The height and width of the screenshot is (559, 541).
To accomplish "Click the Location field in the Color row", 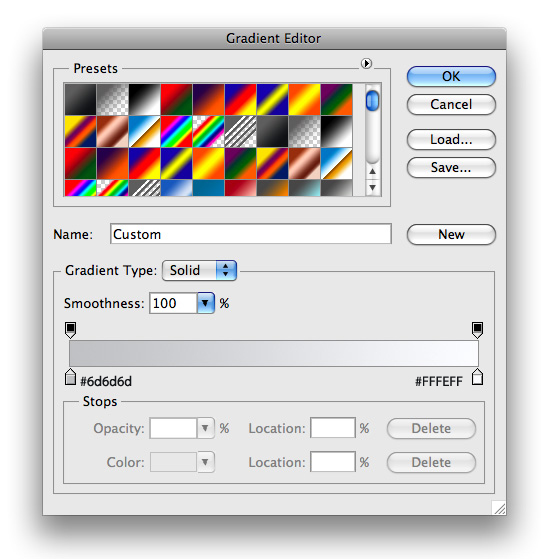I will pos(333,462).
